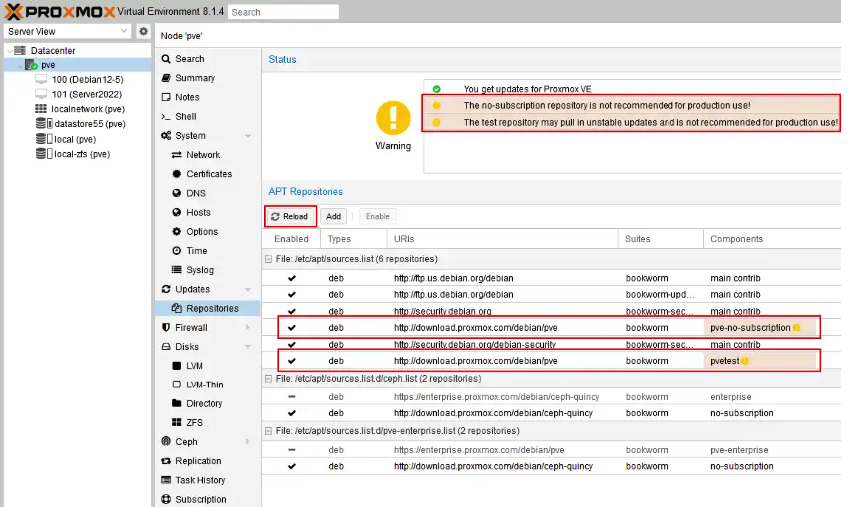Collapse the Updates menu section arrow
The height and width of the screenshot is (507, 850).
tap(248, 290)
